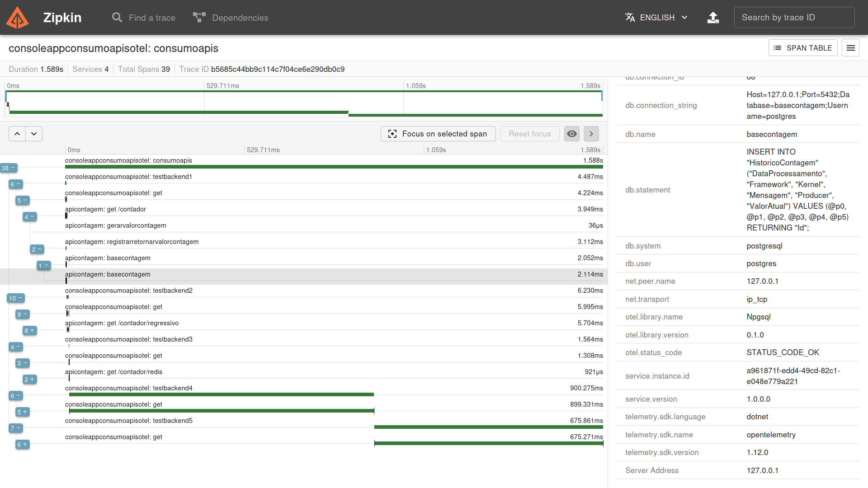
Task: Click the Find a trace search icon
Action: click(x=117, y=18)
